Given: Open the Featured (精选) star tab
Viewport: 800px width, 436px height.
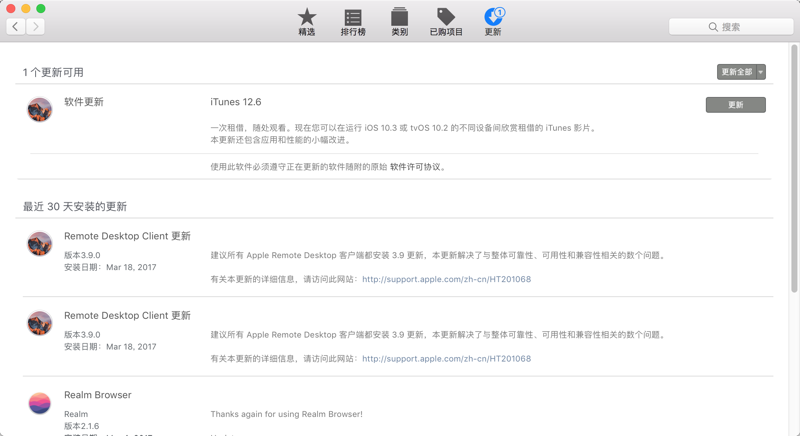Looking at the screenshot, I should [307, 22].
